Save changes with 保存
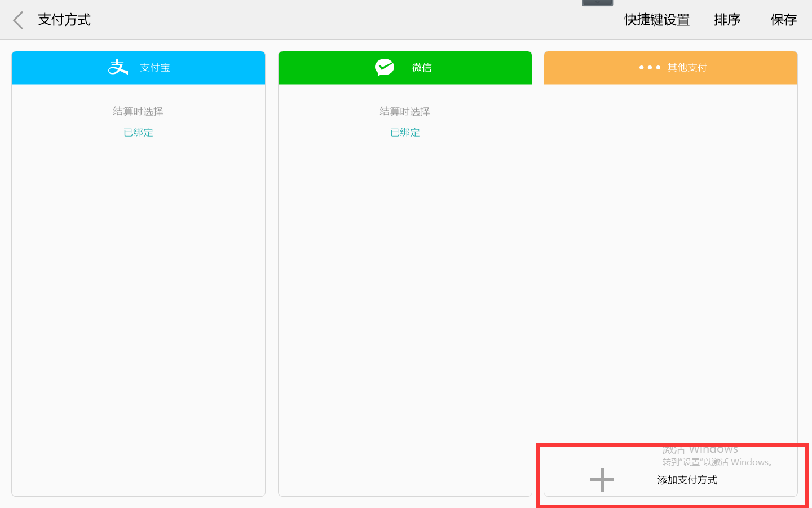 [783, 20]
